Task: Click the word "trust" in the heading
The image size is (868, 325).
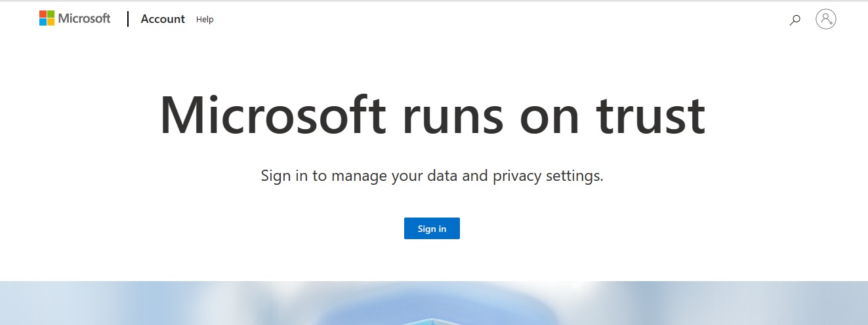Action: [651, 115]
